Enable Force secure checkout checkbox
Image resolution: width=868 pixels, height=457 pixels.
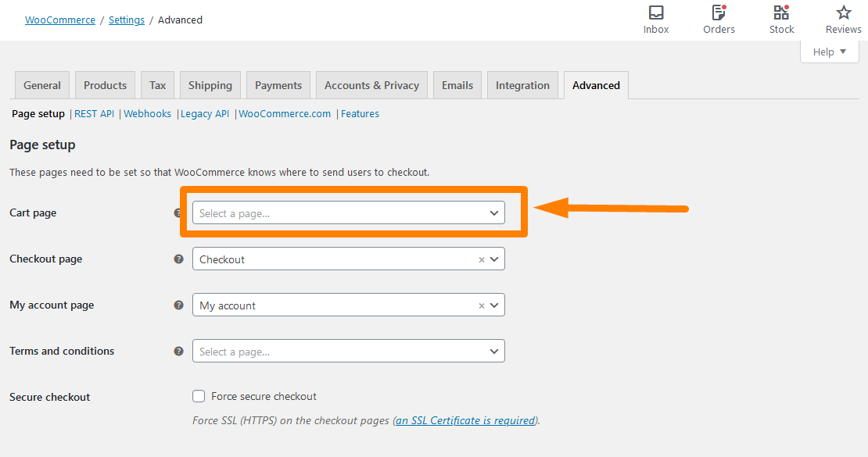click(x=199, y=396)
